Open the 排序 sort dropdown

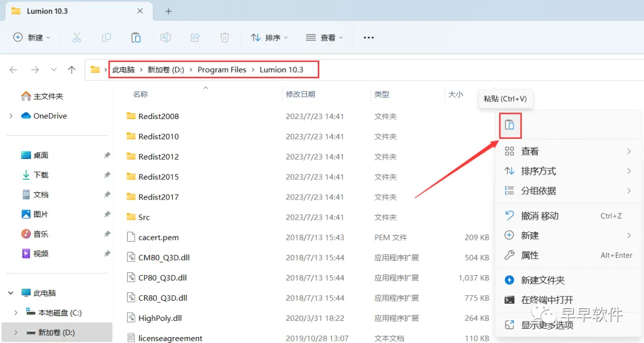point(270,38)
